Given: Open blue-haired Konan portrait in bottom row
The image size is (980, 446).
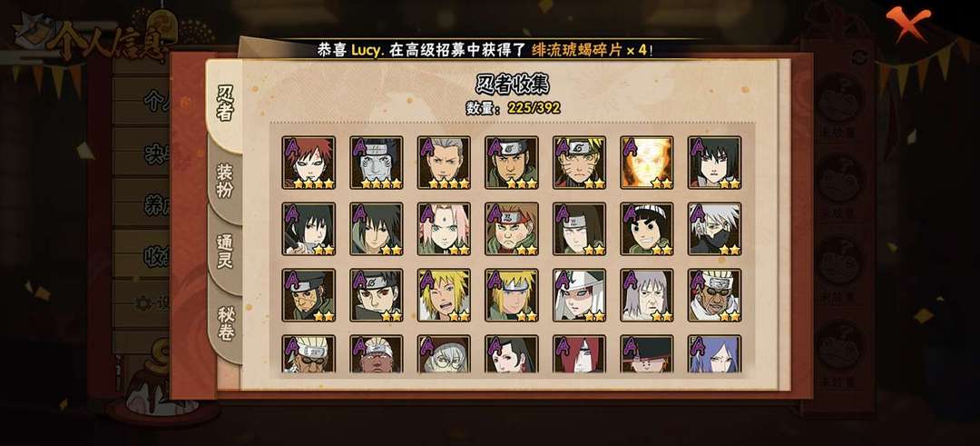Looking at the screenshot, I should click(x=714, y=354).
